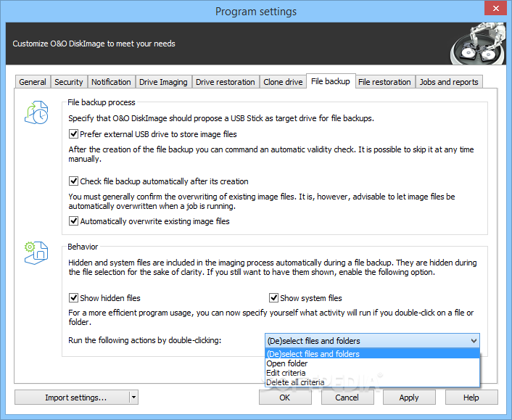This screenshot has height=420, width=512.
Task: Click the Import settings button
Action: point(73,398)
